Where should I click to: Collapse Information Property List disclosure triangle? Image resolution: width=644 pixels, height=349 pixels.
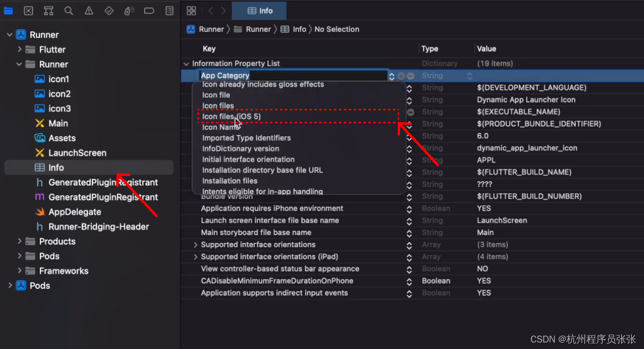pyautogui.click(x=186, y=64)
